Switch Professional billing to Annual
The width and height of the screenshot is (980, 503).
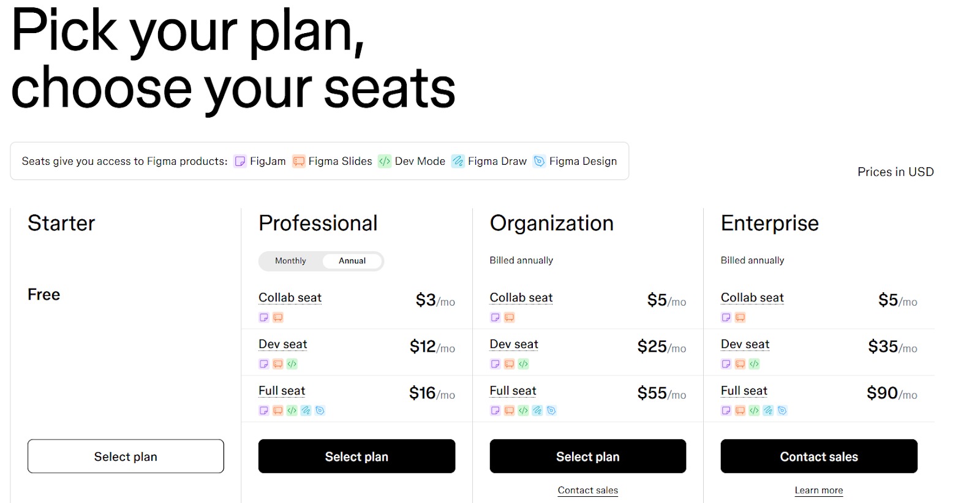(352, 261)
